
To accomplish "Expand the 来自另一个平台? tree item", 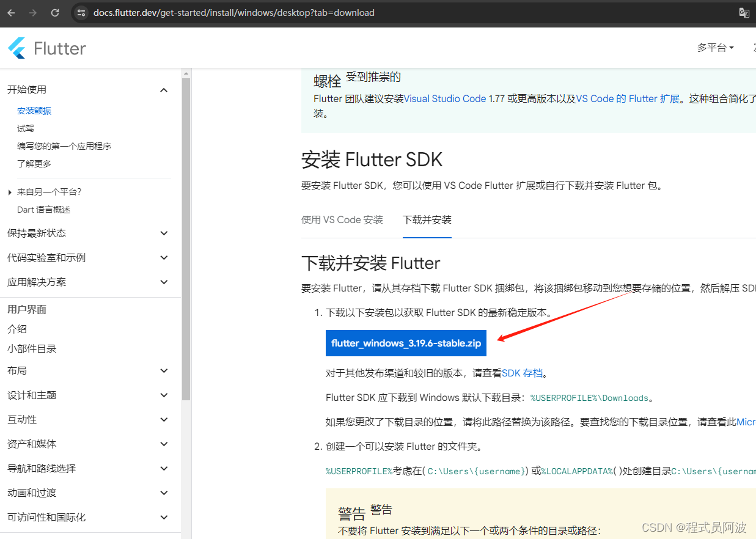I will click(10, 193).
